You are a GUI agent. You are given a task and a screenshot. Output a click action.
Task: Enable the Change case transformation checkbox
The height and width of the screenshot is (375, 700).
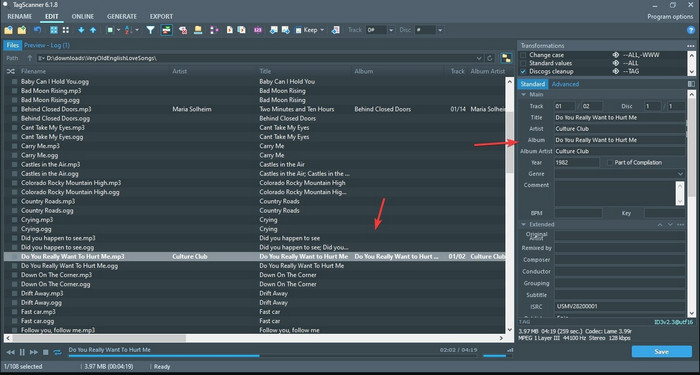coord(523,55)
